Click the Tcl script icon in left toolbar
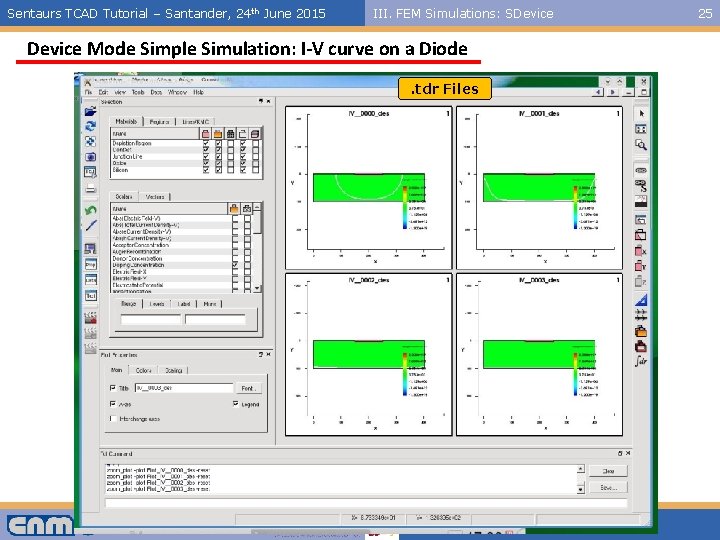 [x=90, y=172]
